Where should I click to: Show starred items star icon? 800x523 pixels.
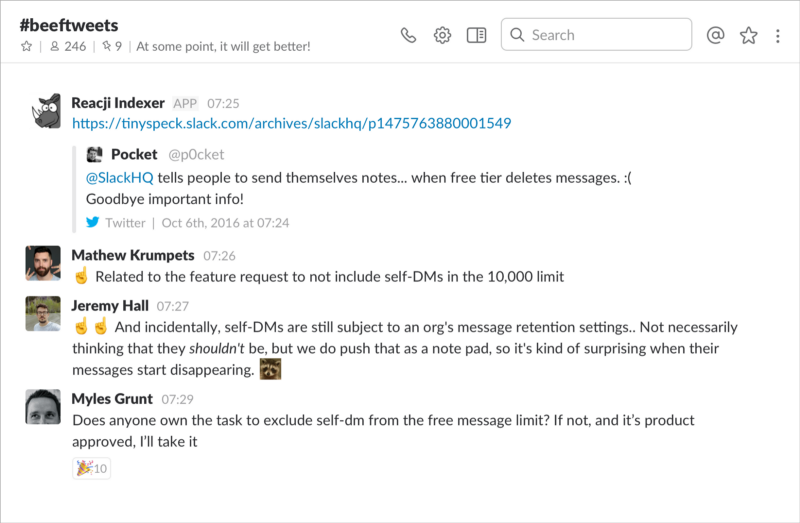(748, 35)
